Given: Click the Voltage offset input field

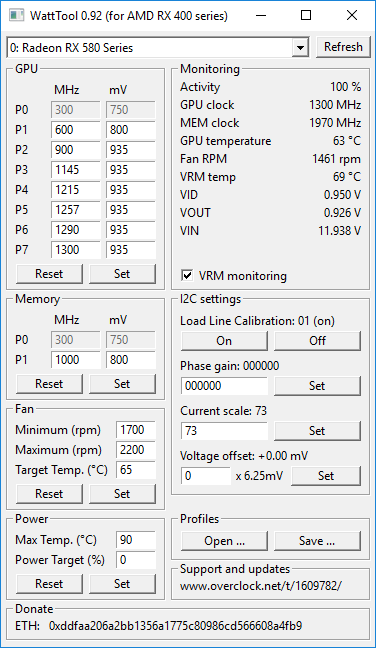Looking at the screenshot, I should 206,476.
